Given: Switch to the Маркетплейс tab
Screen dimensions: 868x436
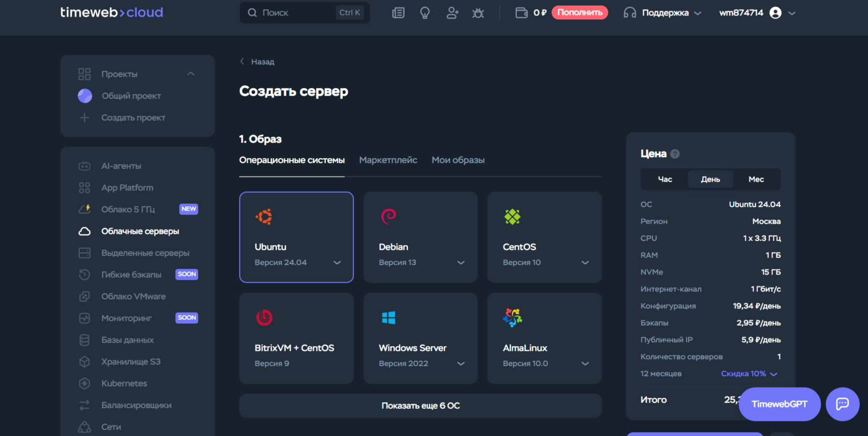Looking at the screenshot, I should [x=388, y=160].
